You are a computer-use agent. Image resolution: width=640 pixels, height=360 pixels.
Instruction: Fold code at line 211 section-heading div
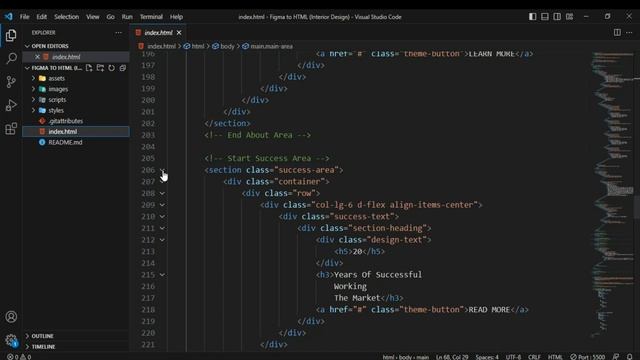click(162, 228)
